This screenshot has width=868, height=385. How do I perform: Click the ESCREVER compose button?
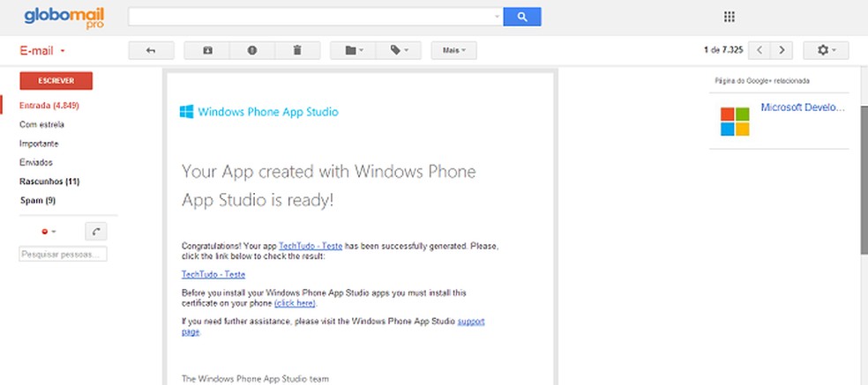tap(56, 81)
